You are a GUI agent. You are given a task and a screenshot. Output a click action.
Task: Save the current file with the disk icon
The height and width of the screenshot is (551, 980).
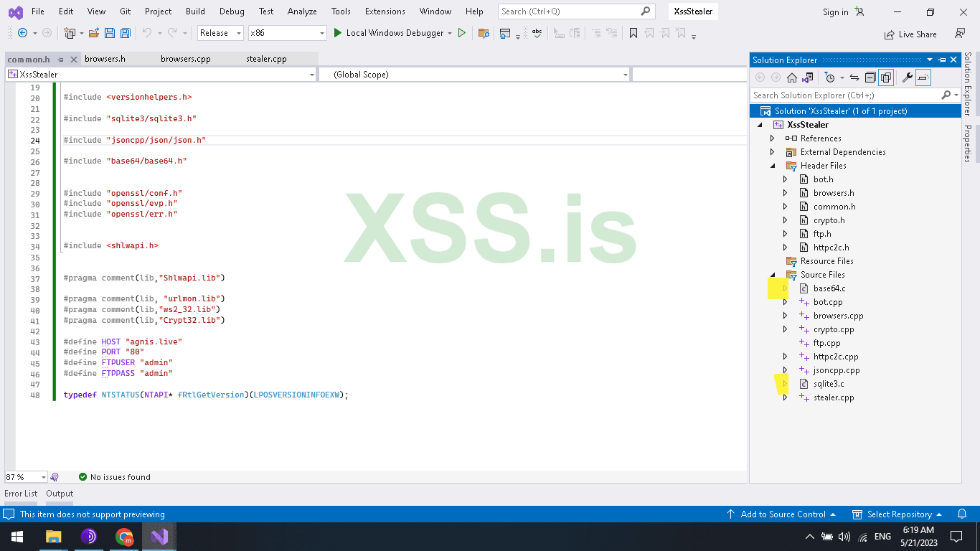pos(110,33)
